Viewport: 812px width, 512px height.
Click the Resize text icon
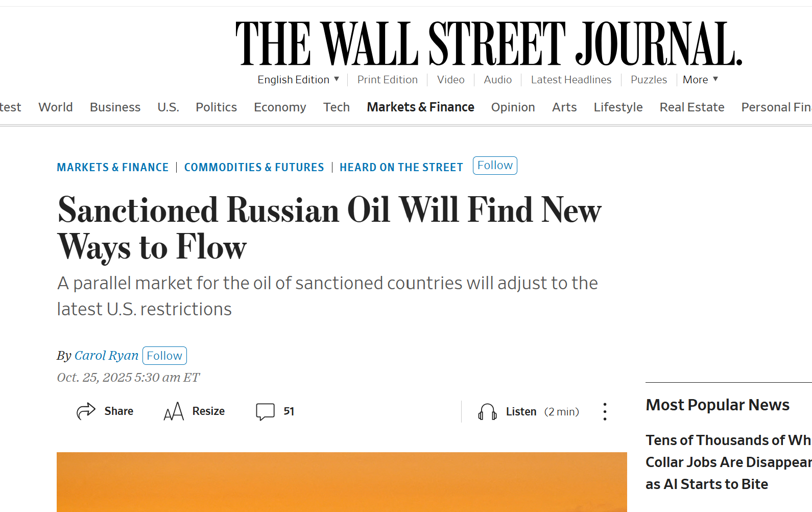point(174,411)
